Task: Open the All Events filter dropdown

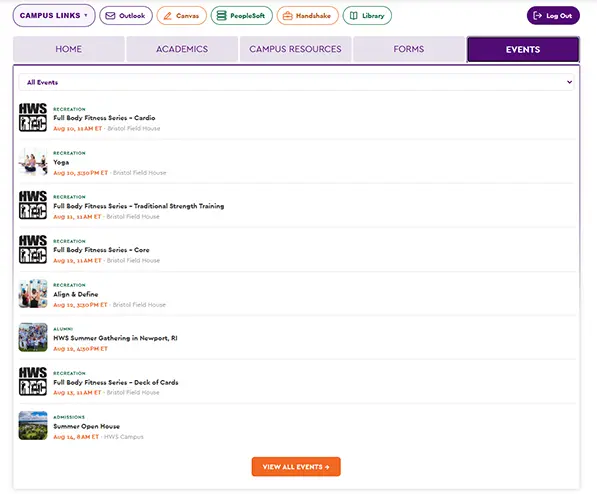Action: 296,82
